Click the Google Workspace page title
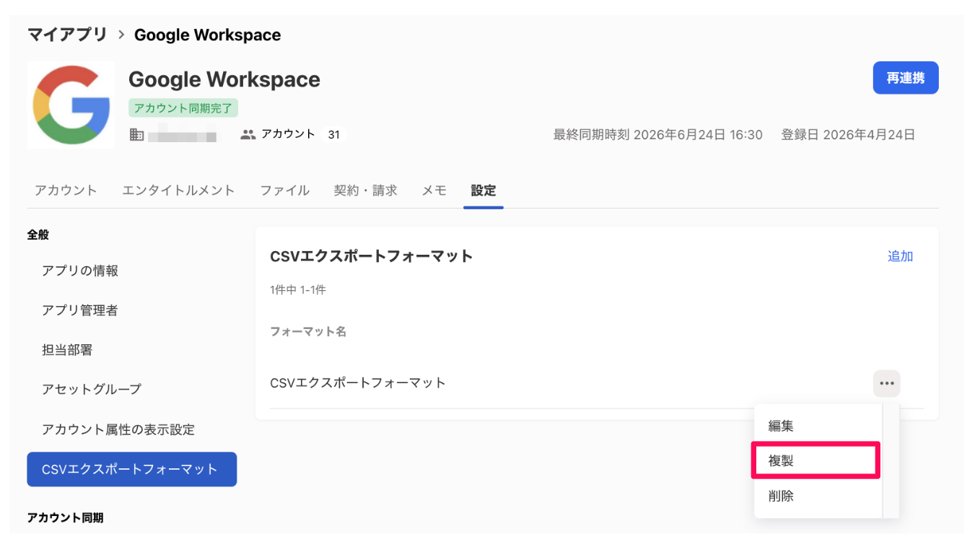 (x=224, y=79)
